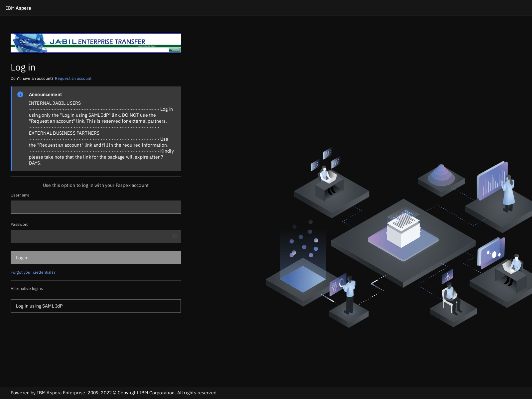Viewport: 532px width, 399px height.
Task: Open the Request an account link
Action: point(73,78)
